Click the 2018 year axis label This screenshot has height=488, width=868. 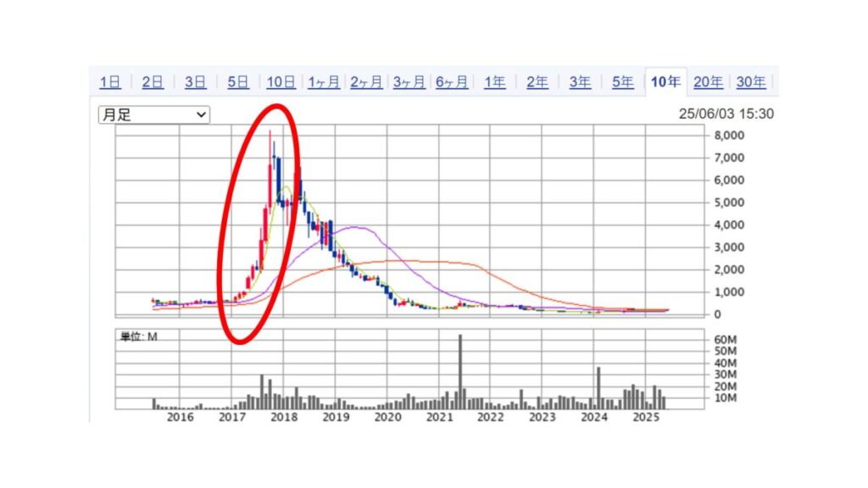pos(284,417)
